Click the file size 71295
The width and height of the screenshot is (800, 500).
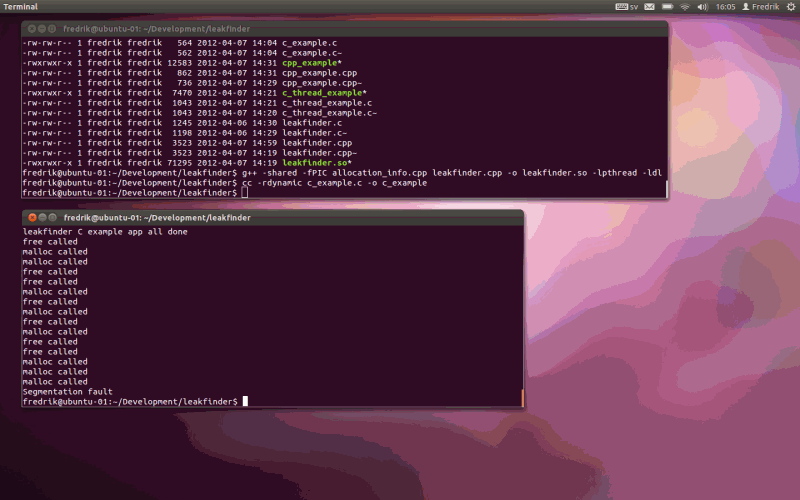point(180,163)
